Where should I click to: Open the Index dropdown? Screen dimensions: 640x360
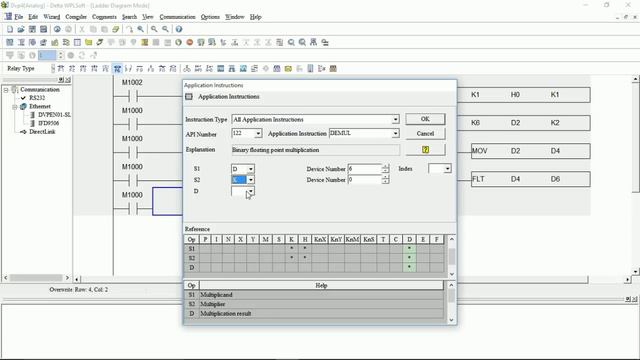(x=447, y=169)
